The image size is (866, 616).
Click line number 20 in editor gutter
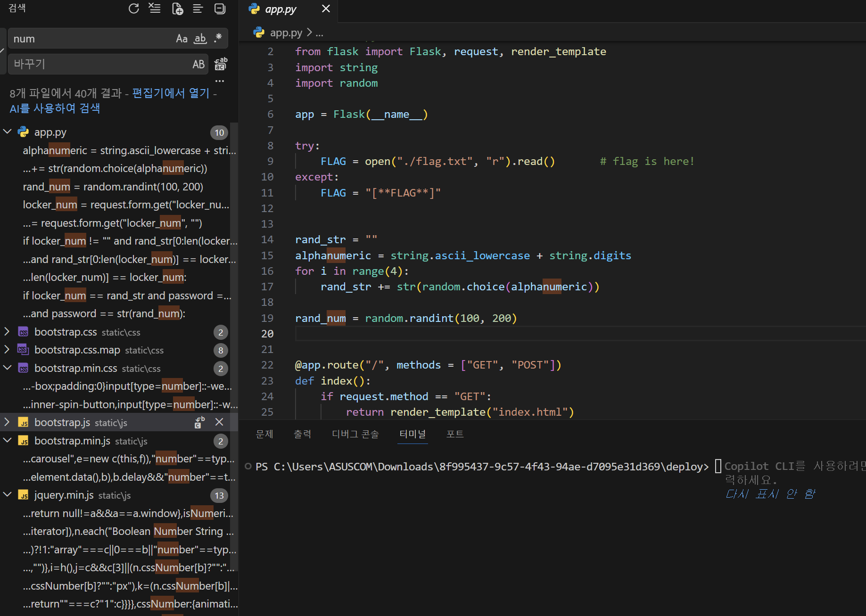coord(267,334)
